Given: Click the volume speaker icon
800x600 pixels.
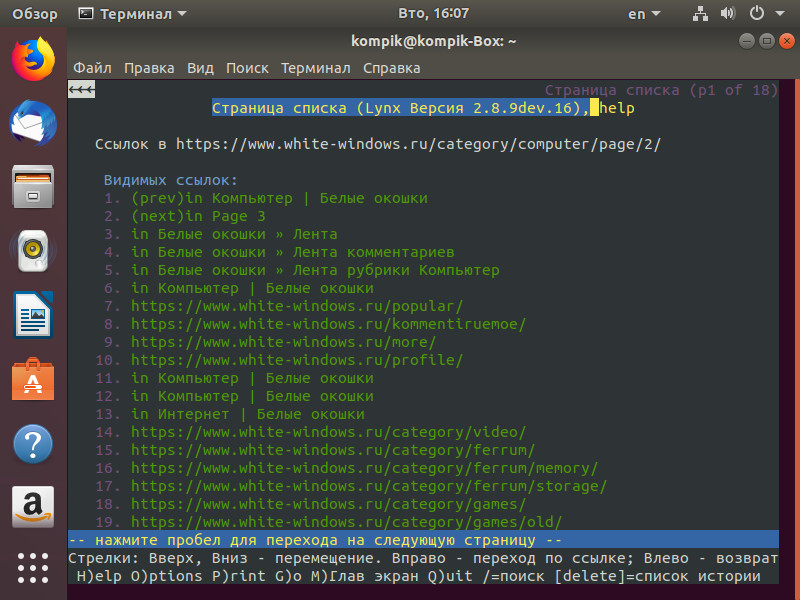Looking at the screenshot, I should (x=728, y=14).
